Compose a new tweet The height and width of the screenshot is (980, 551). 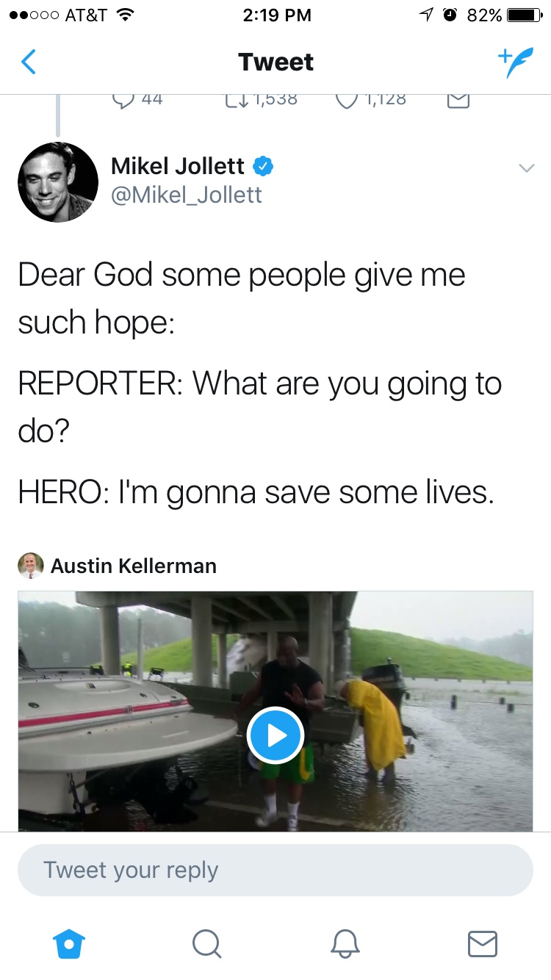514,62
